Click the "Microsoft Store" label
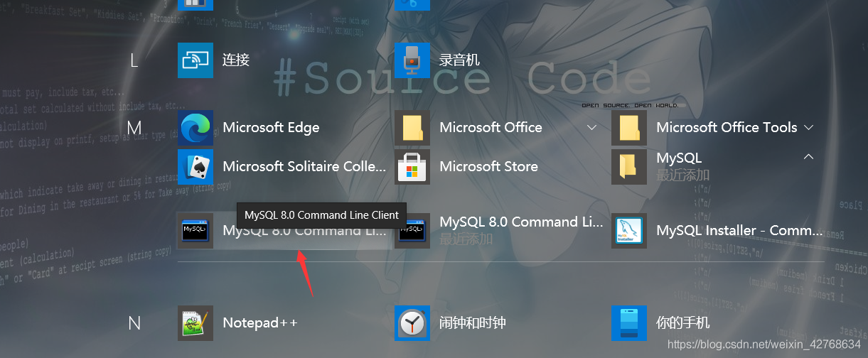The image size is (868, 358). click(488, 167)
